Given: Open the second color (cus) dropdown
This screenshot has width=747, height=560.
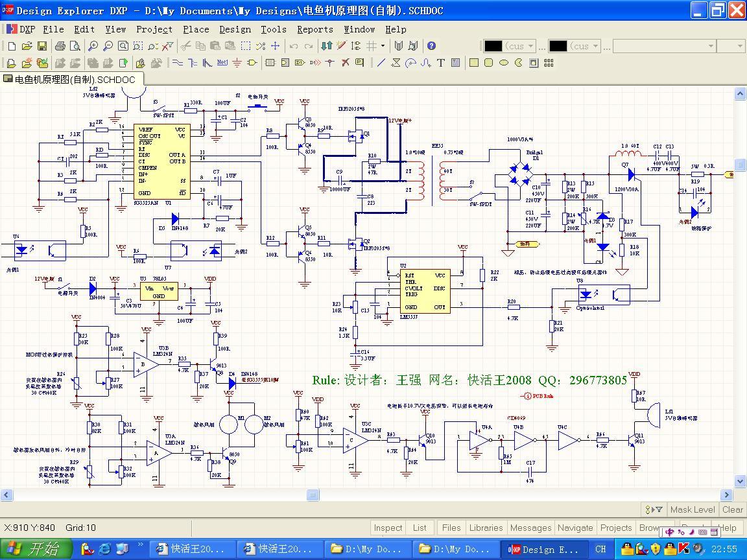Looking at the screenshot, I should (x=596, y=46).
